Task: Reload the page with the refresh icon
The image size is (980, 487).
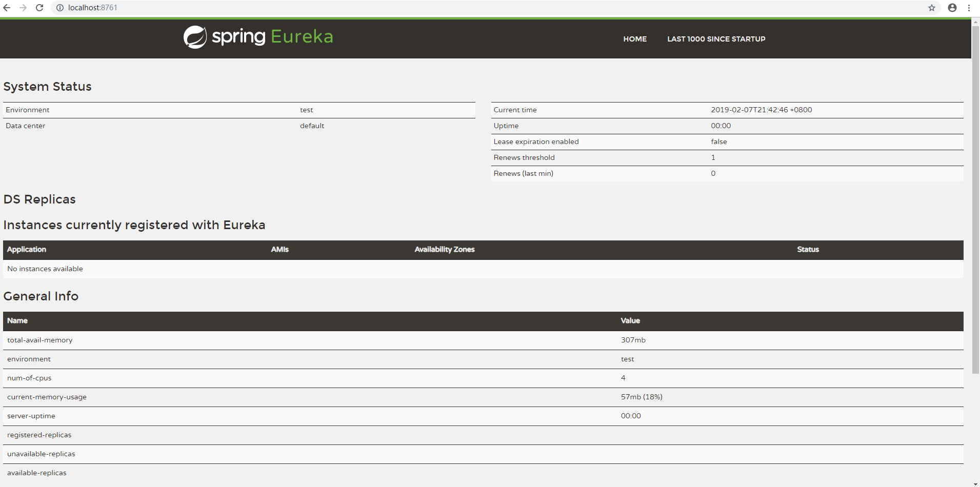Action: coord(39,8)
